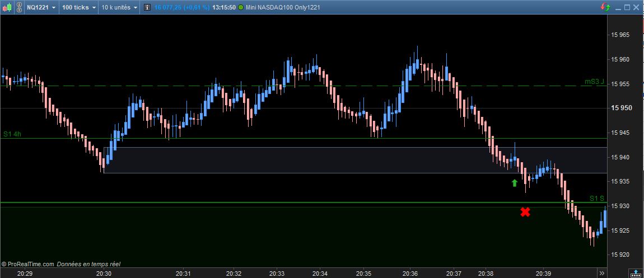The image size is (644, 278).
Task: Click the Mini NASDAQ100 Only1221 title
Action: click(x=283, y=7)
